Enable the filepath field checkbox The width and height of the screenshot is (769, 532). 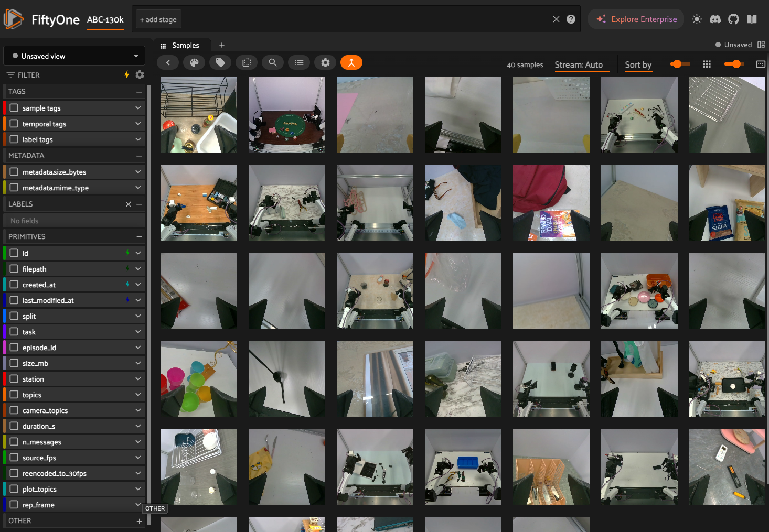[14, 269]
